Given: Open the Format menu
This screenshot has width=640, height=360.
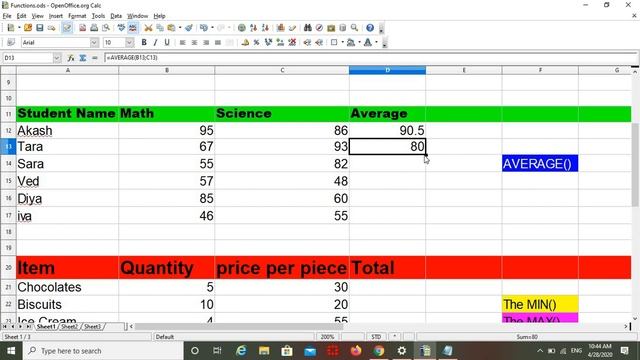Looking at the screenshot, I should [x=77, y=16].
